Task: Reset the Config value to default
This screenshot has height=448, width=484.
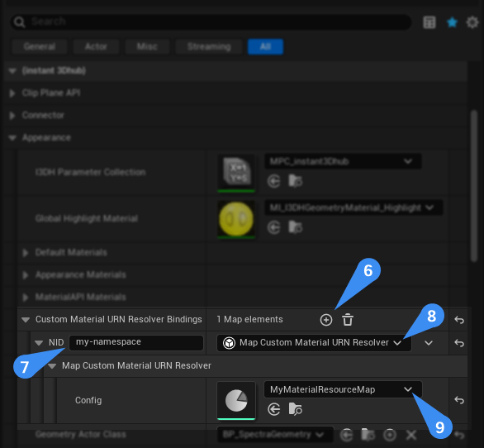Action: (459, 400)
